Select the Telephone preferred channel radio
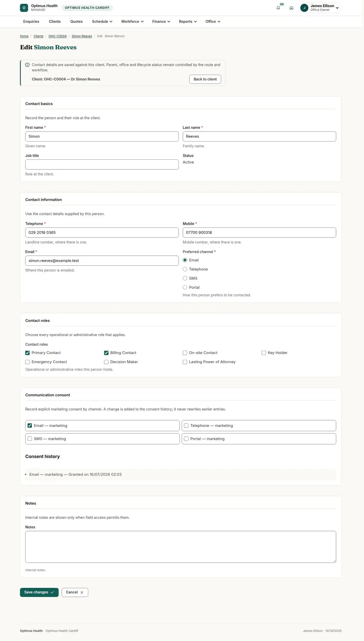This screenshot has width=364, height=641. click(x=185, y=269)
